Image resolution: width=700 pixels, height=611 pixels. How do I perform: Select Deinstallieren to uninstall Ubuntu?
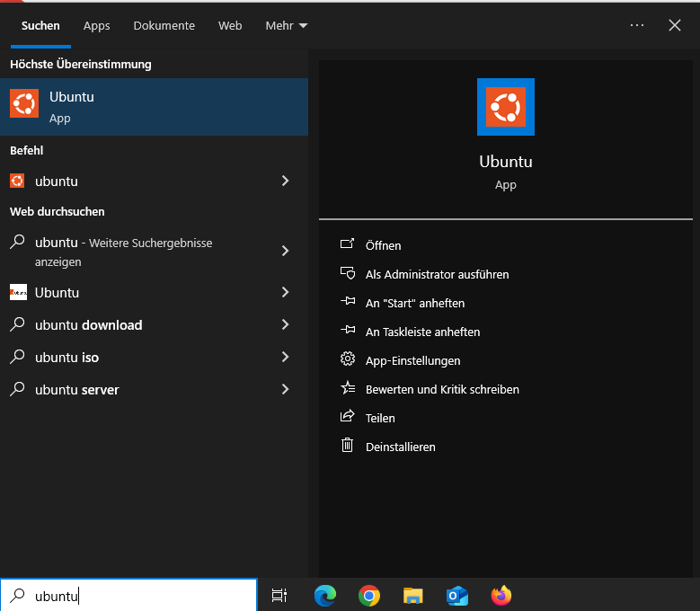coord(400,447)
